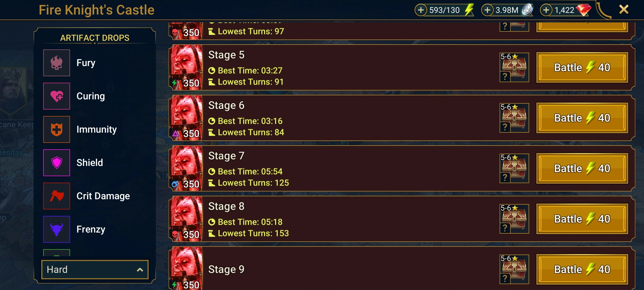This screenshot has width=644, height=290.
Task: Choose the Shield artifact set icon
Action: (57, 163)
